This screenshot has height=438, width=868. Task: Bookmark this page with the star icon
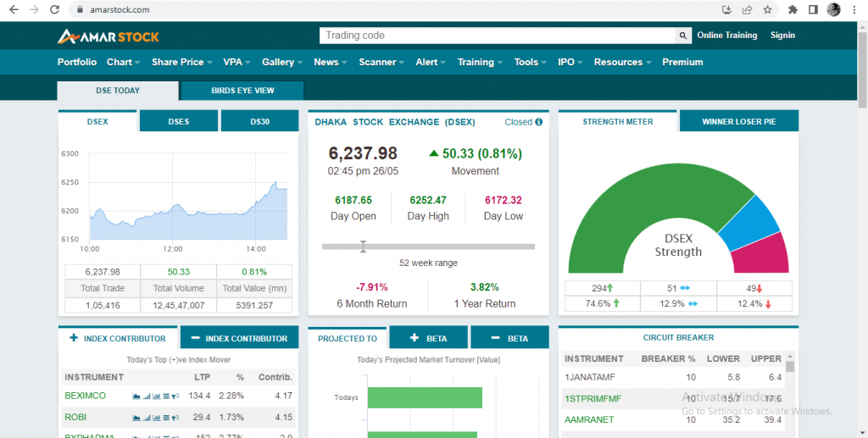(x=767, y=9)
